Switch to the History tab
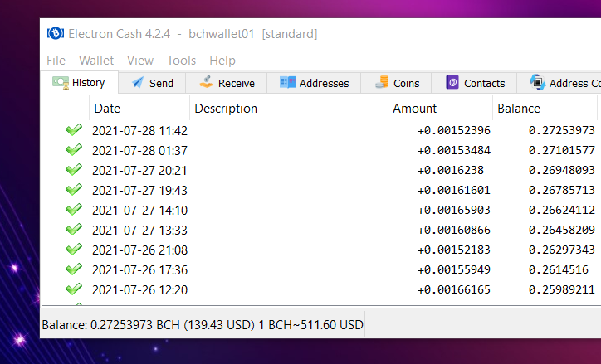Image resolution: width=601 pixels, height=364 pixels. [80, 83]
